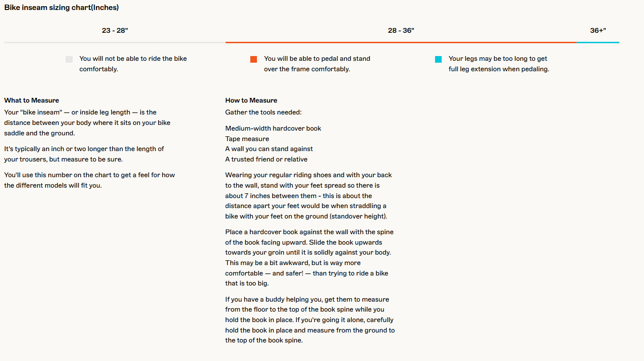This screenshot has height=361, width=644.
Task: Click the gray segment of the sizing bar
Action: pos(115,43)
